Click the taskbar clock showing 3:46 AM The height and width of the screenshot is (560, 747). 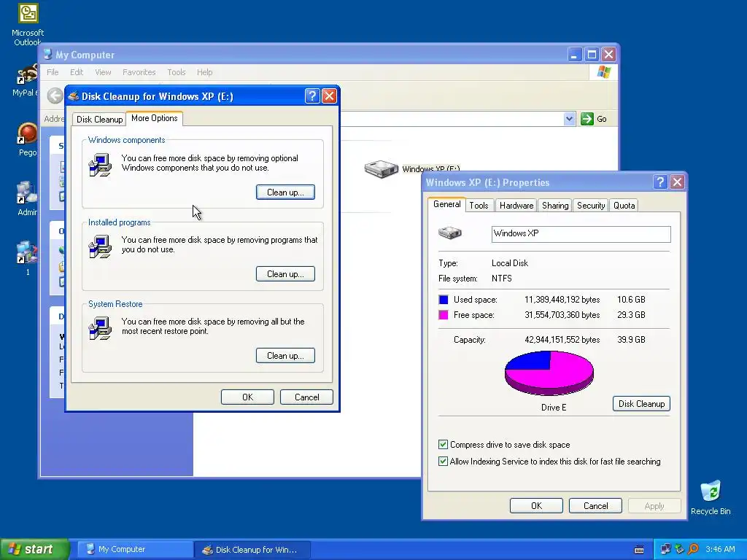click(x=720, y=549)
